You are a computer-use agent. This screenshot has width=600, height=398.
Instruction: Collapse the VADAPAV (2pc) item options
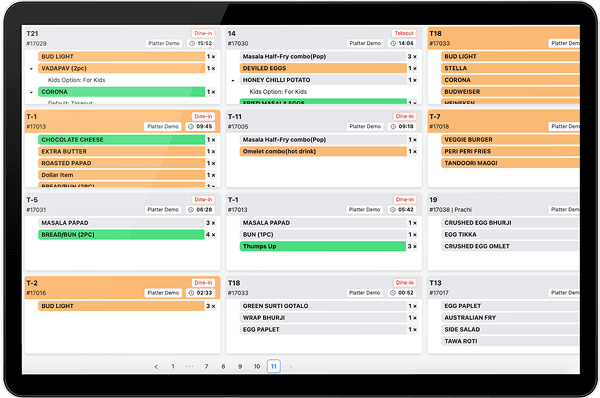pos(31,69)
